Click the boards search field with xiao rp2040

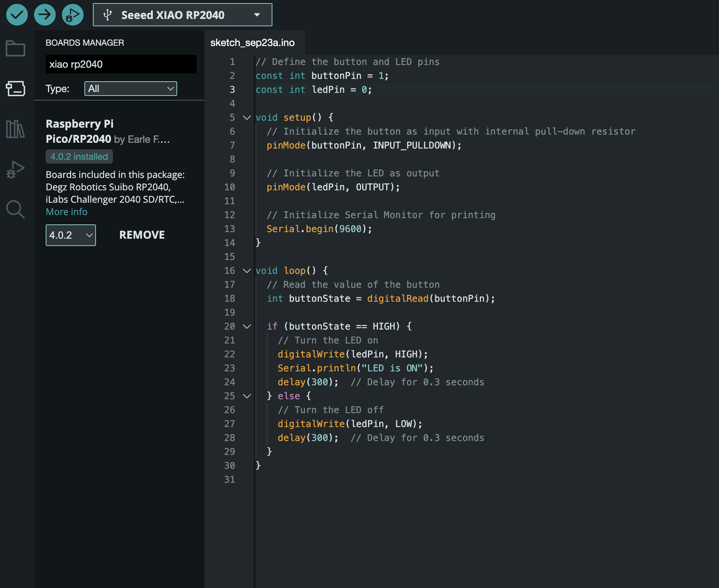point(121,64)
